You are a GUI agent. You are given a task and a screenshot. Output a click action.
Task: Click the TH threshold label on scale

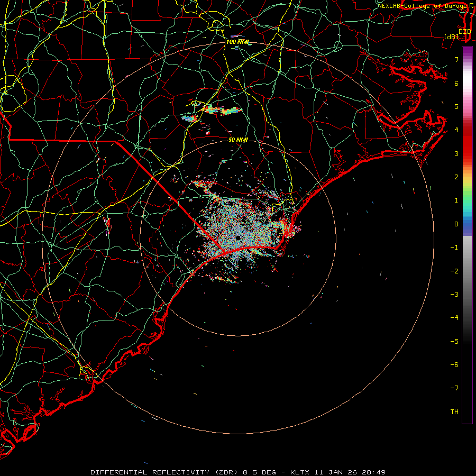pos(454,412)
